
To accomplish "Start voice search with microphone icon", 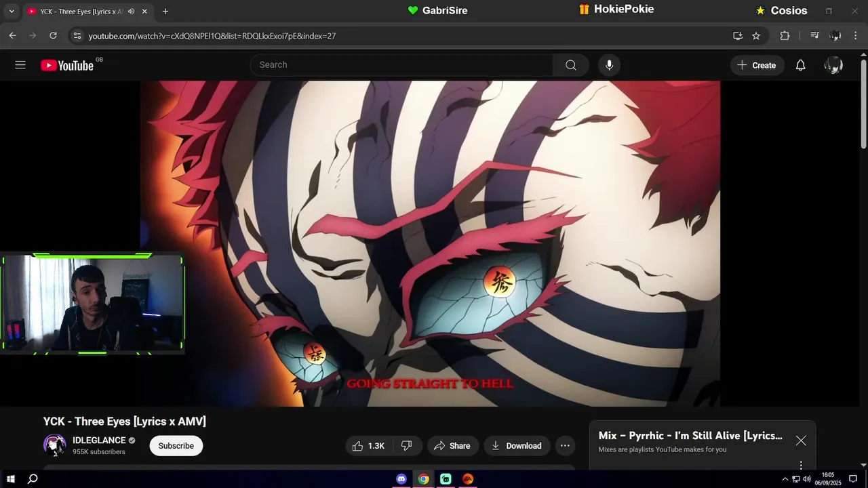I will tap(609, 65).
